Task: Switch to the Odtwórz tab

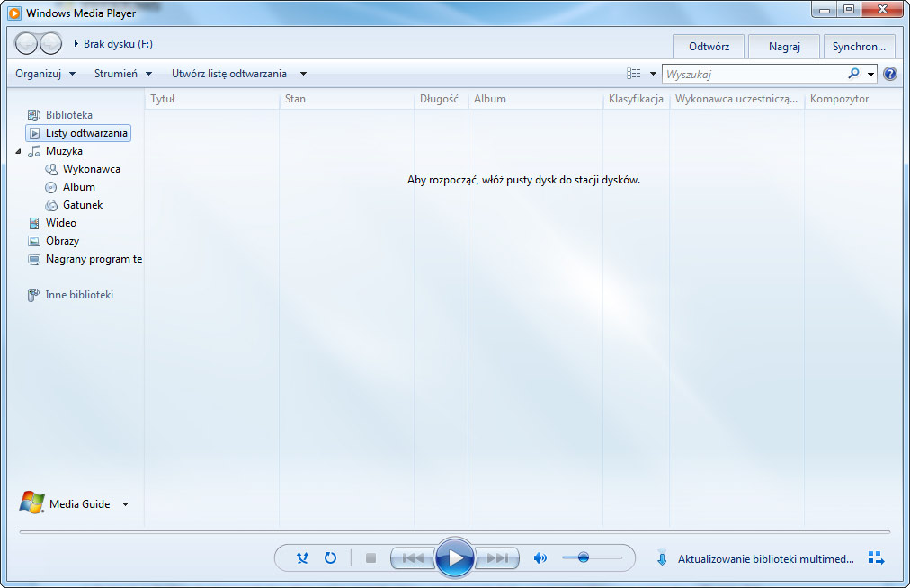Action: (x=709, y=47)
